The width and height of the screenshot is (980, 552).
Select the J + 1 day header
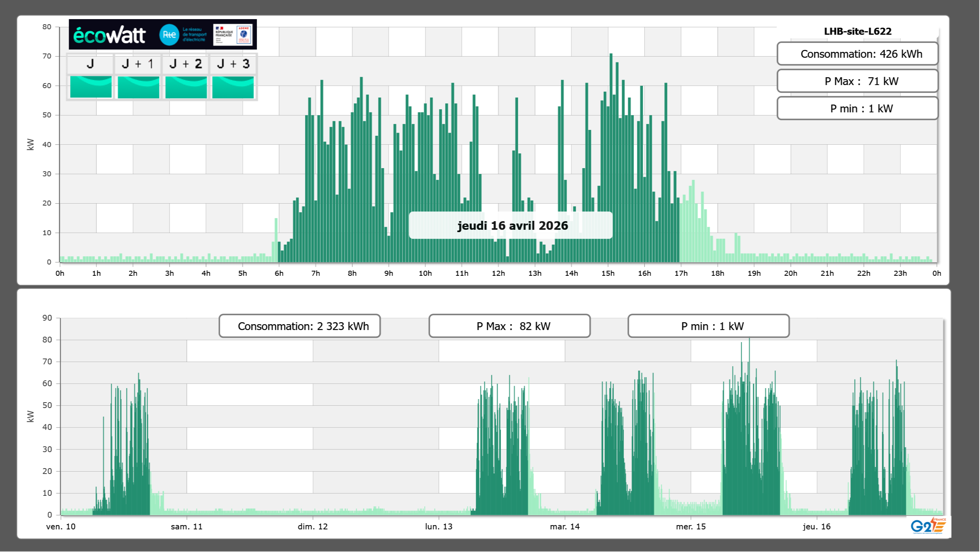tap(138, 64)
